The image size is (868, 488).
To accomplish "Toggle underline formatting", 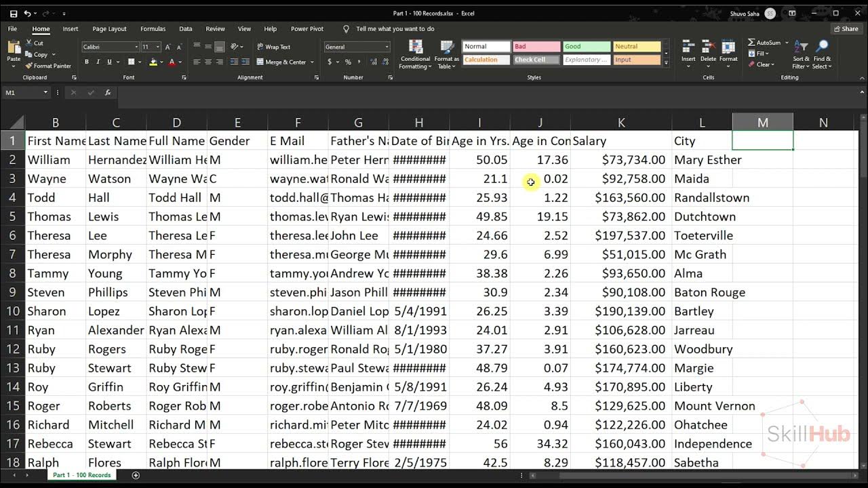I will [x=108, y=62].
